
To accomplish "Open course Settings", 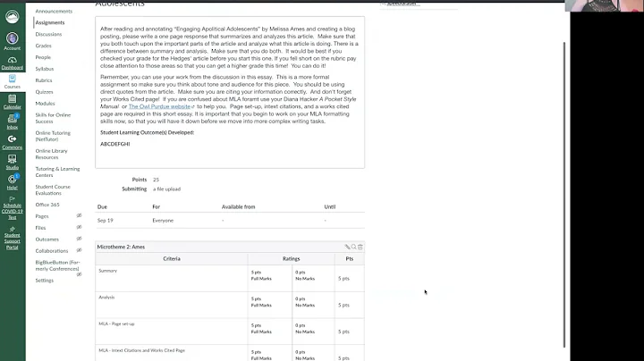I will point(45,281).
